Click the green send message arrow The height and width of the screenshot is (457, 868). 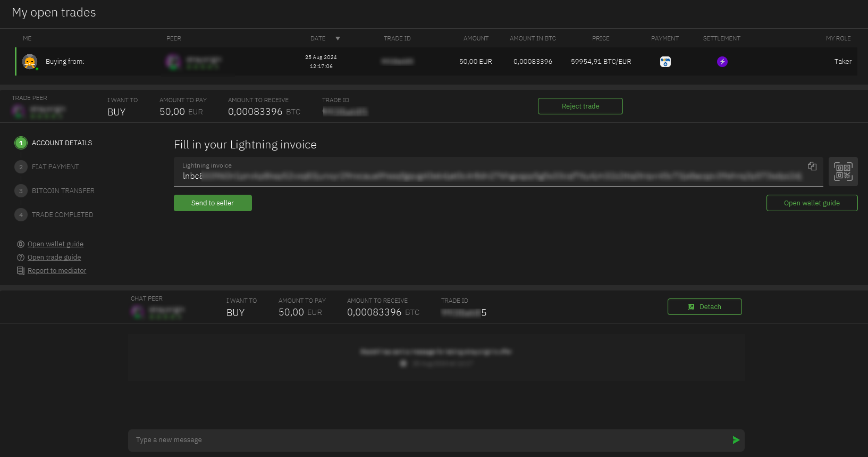coord(736,440)
